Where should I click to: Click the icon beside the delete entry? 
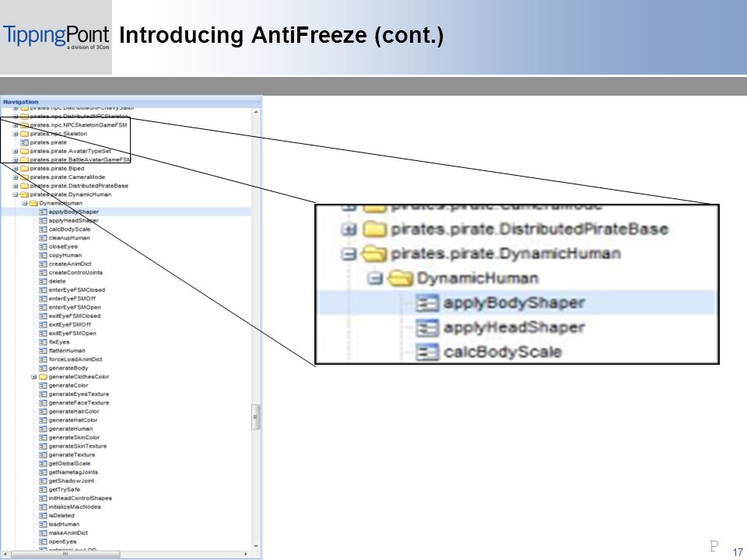coord(43,282)
